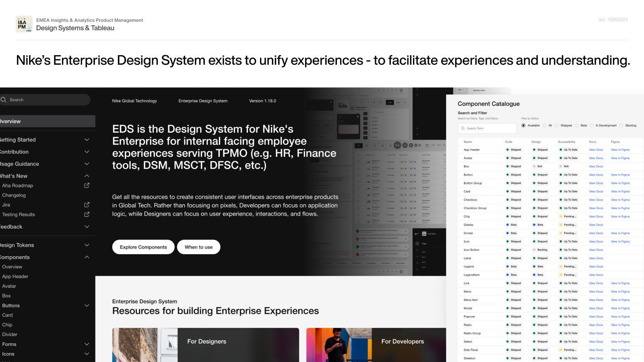Open App Header in sidebar components
This screenshot has height=362, width=644.
tap(15, 276)
